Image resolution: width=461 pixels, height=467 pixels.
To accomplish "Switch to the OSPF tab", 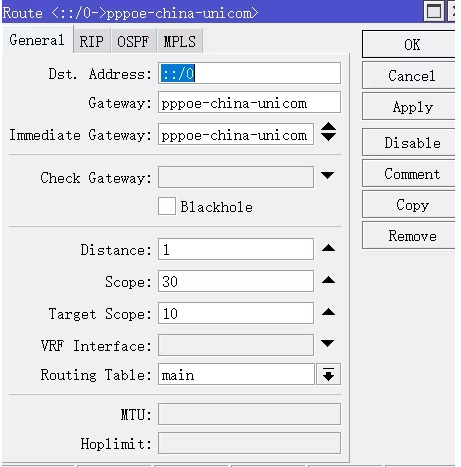I will point(133,41).
